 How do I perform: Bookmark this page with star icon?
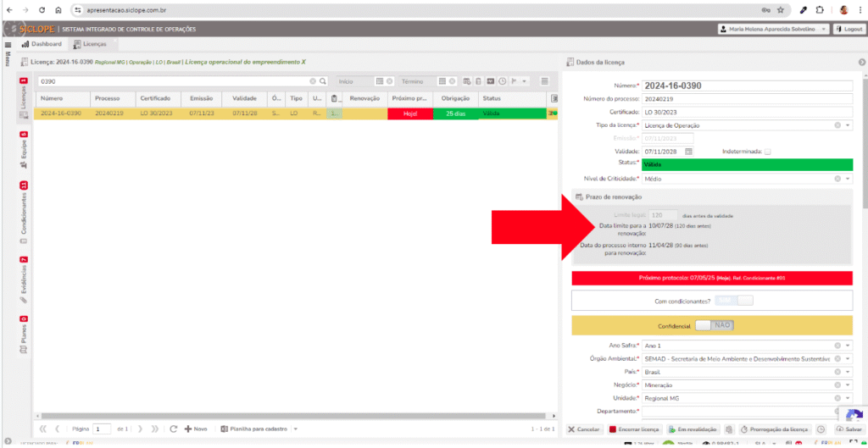coord(781,10)
